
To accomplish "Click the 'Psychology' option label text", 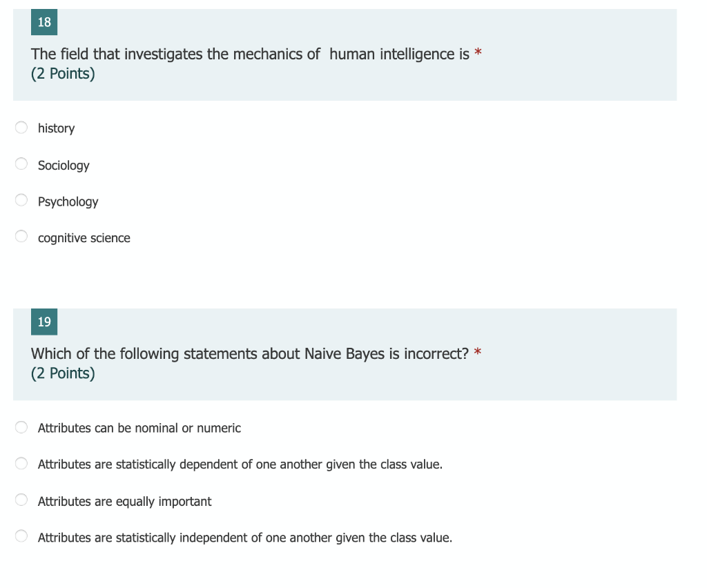I will pos(68,201).
